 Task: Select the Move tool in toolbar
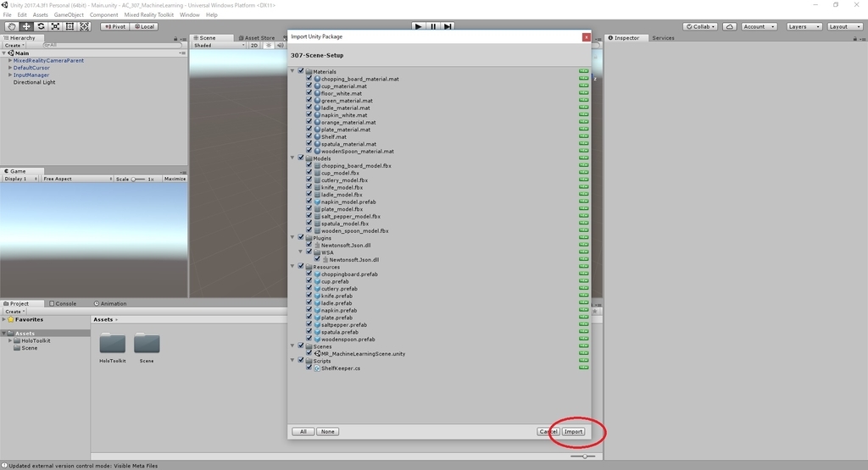(26, 26)
